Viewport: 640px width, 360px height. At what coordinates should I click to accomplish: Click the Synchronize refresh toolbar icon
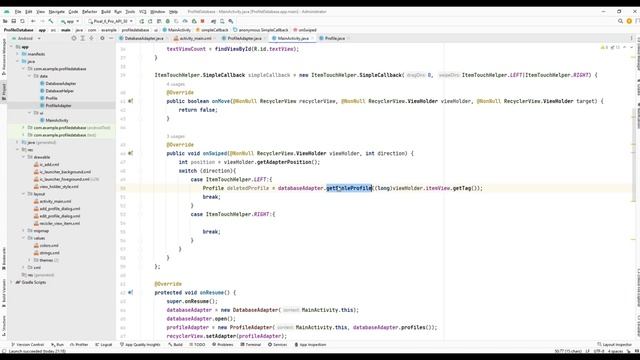pyautogui.click(x=22, y=21)
